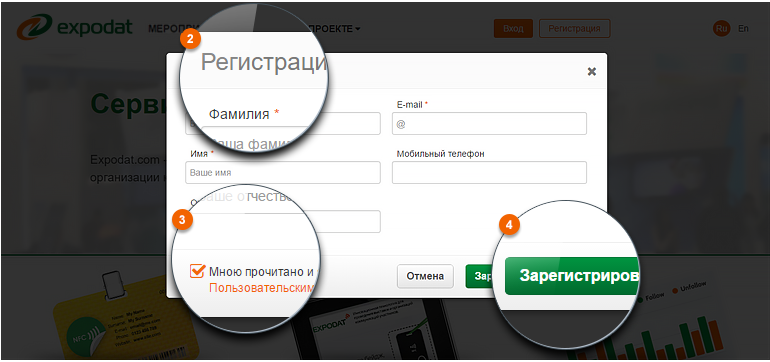Switch language to En
This screenshot has height=362, width=770.
pos(743,28)
